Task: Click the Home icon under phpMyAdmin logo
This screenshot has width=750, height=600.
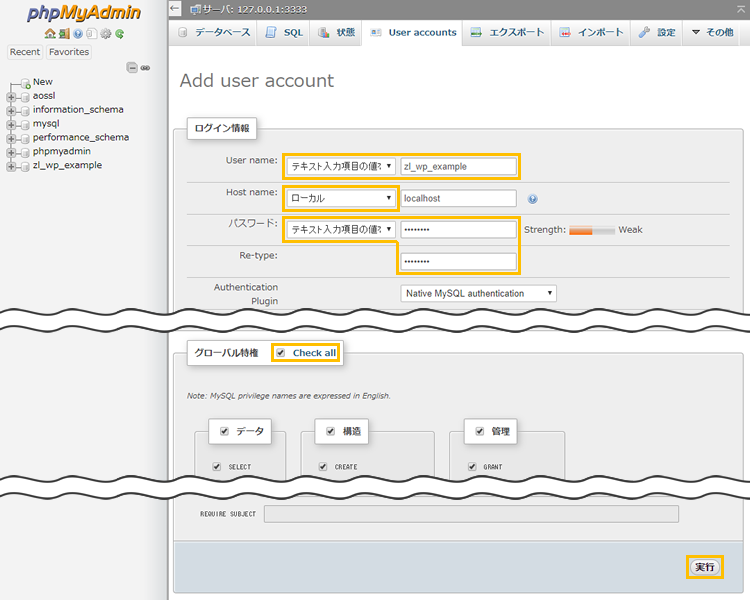Action: [50, 34]
